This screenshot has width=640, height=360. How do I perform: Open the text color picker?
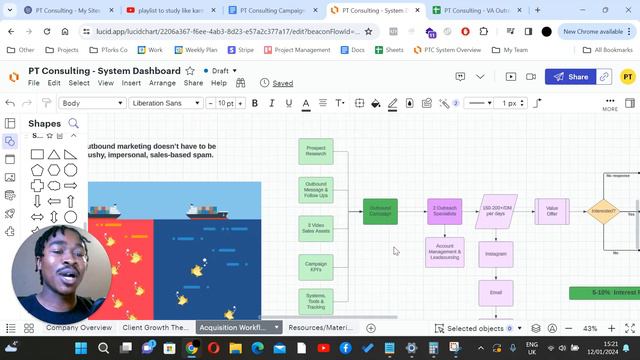tap(306, 104)
